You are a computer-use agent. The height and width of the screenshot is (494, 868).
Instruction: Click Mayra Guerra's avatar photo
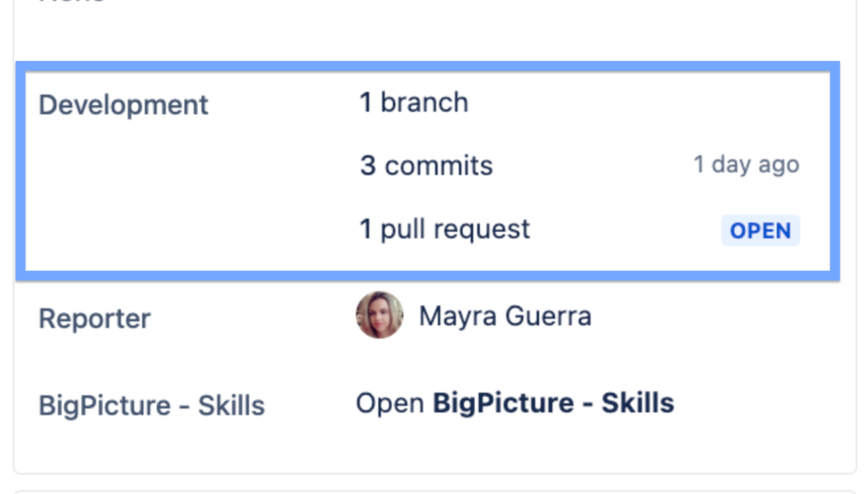point(379,315)
